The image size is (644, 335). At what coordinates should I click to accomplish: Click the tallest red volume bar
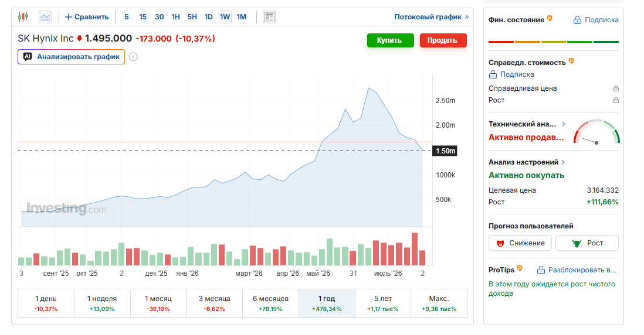tap(415, 249)
